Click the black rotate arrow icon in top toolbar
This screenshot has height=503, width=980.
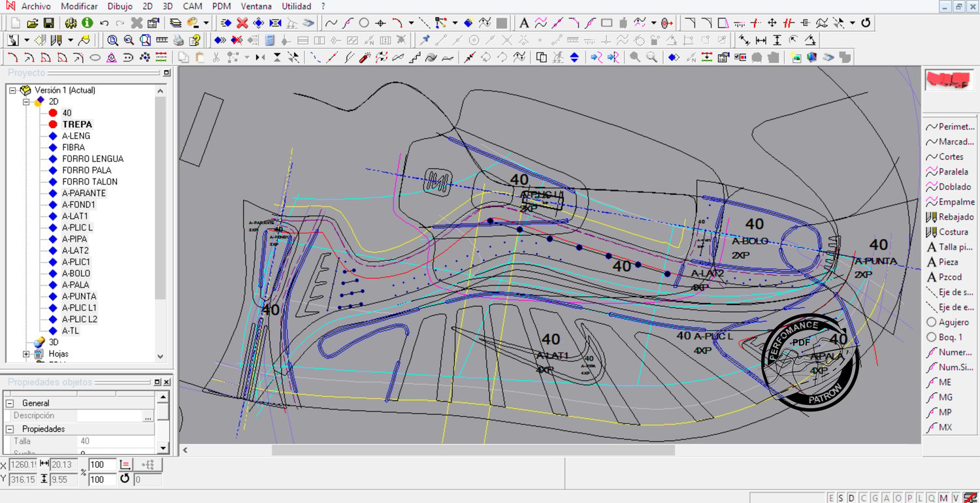[x=866, y=23]
